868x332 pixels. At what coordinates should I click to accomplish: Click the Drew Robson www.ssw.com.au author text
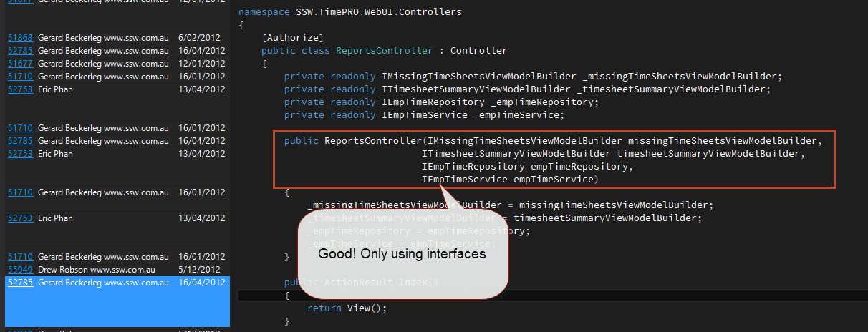tap(97, 270)
